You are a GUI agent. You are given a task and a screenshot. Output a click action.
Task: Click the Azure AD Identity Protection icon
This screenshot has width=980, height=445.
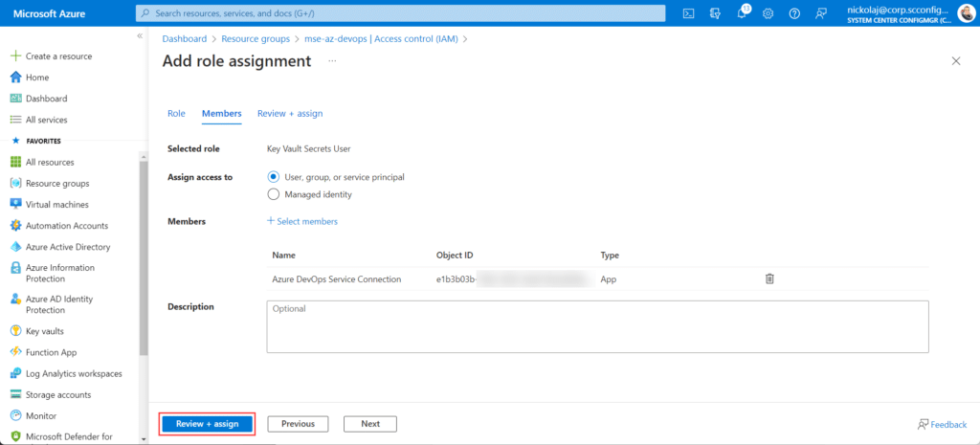tap(16, 300)
